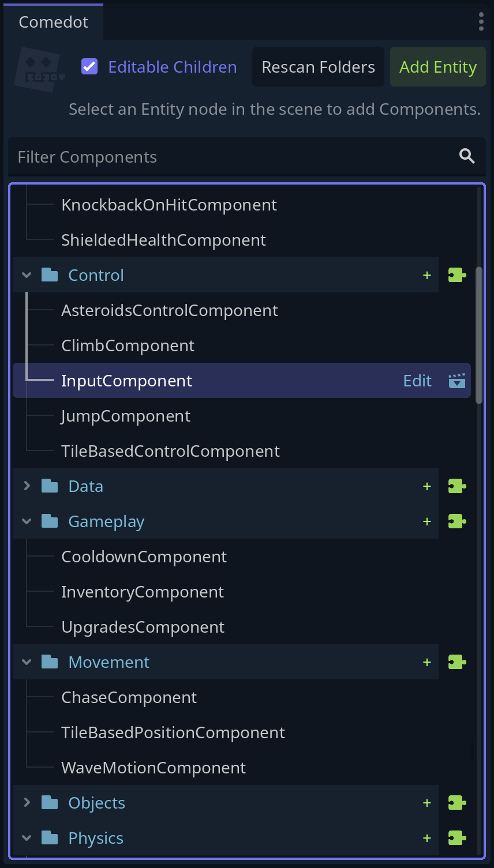Viewport: 494px width, 868px height.
Task: Select JumpComponent in the tree
Action: coord(126,416)
